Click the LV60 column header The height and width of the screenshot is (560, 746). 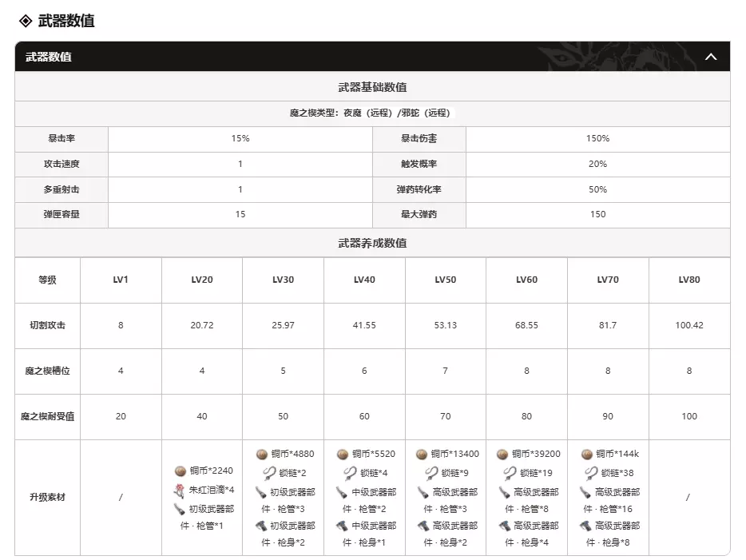526,280
